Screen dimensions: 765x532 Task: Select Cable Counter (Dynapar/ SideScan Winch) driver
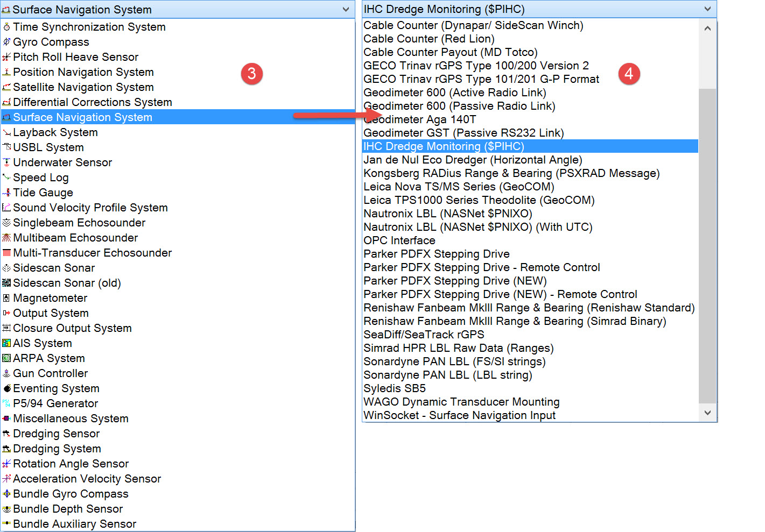[473, 25]
